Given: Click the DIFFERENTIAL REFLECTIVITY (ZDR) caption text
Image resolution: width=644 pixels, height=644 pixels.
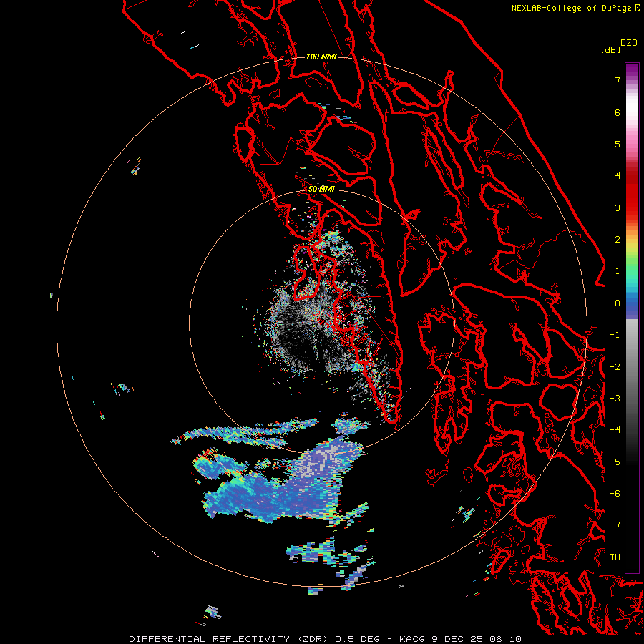Looking at the screenshot, I should click(230, 639).
